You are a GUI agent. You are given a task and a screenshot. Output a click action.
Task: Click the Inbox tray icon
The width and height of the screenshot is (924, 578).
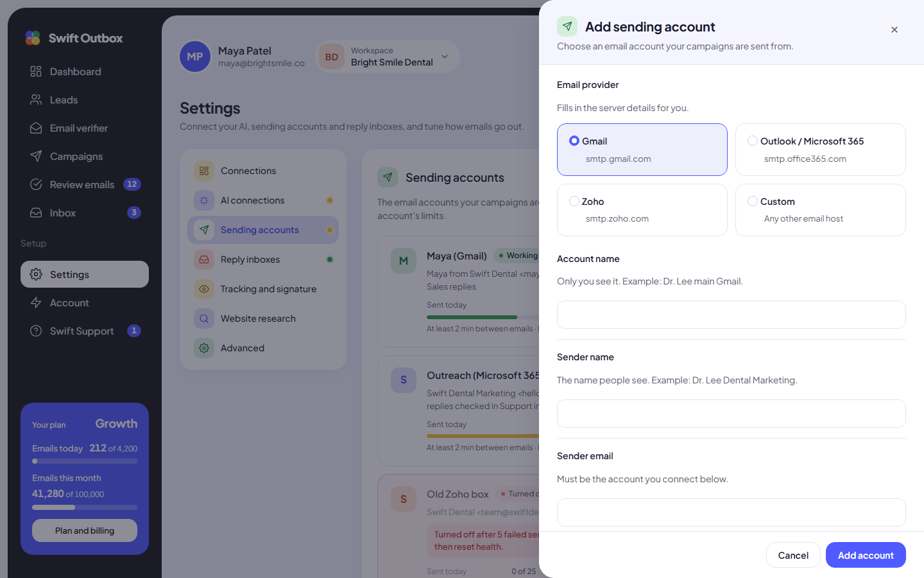36,213
